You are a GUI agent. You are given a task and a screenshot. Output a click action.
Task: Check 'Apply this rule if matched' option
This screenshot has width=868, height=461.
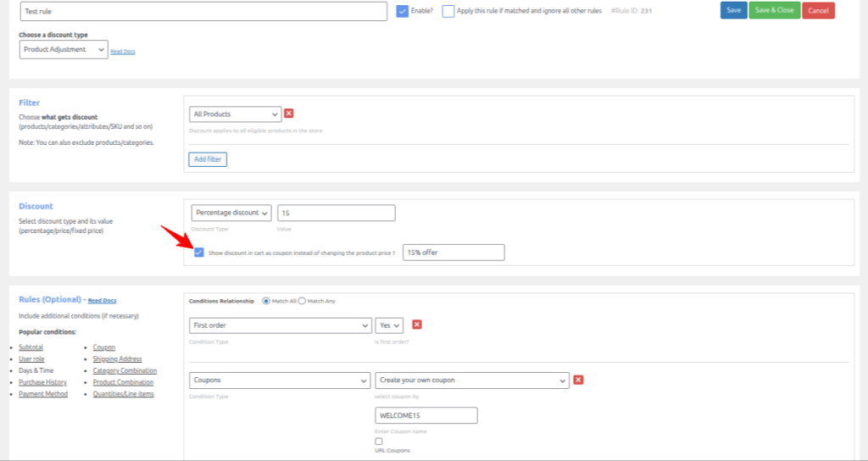448,11
